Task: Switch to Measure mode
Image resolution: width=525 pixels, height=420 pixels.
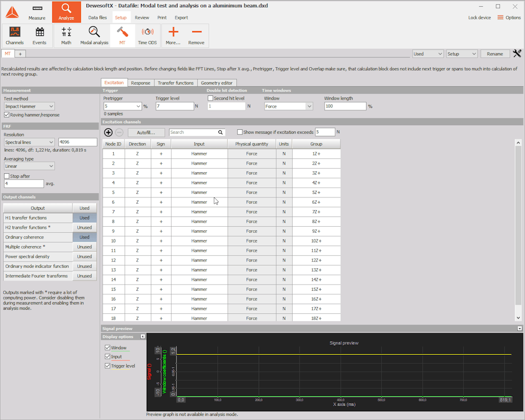Action: tap(37, 12)
